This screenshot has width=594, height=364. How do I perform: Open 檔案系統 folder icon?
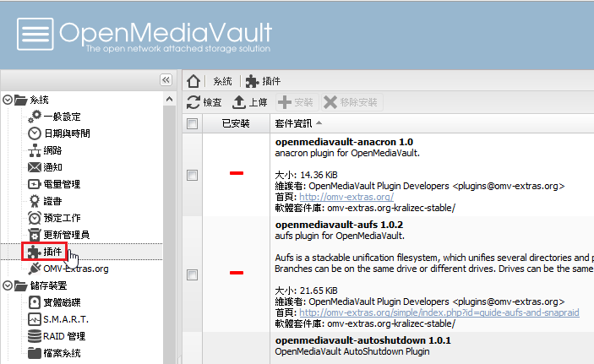(x=35, y=353)
